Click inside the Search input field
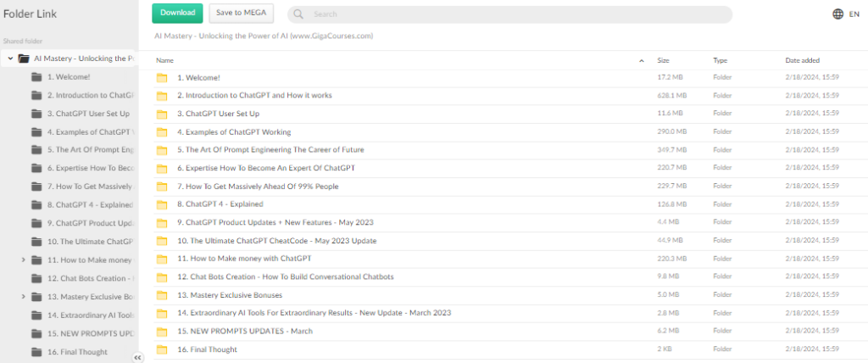This screenshot has width=868, height=363. (509, 14)
